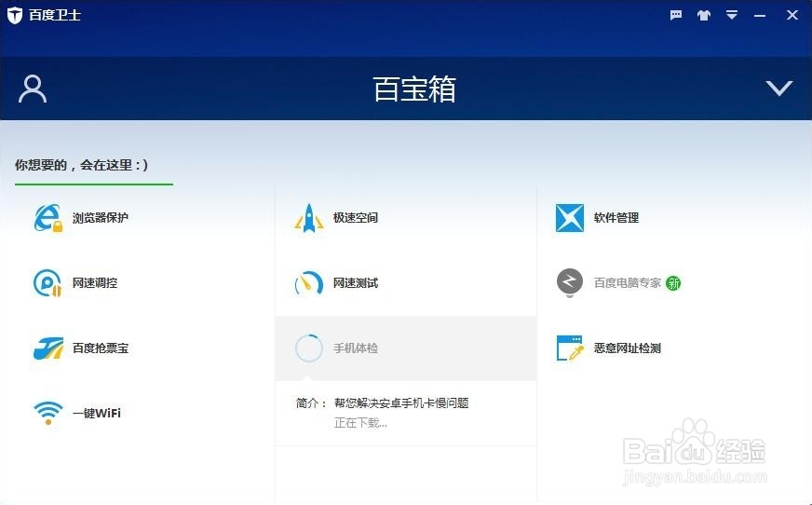The width and height of the screenshot is (812, 505).
Task: Minimize the Baidu Guard window
Action: (760, 16)
